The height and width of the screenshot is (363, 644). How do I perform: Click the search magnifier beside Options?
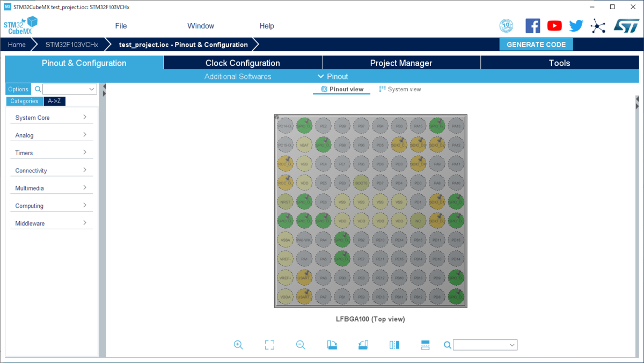(x=38, y=89)
